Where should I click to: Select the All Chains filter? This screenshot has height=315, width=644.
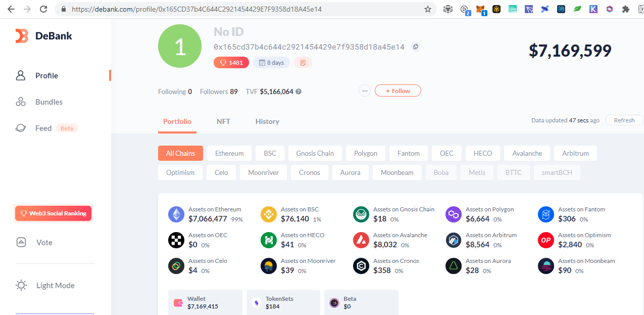pos(180,153)
